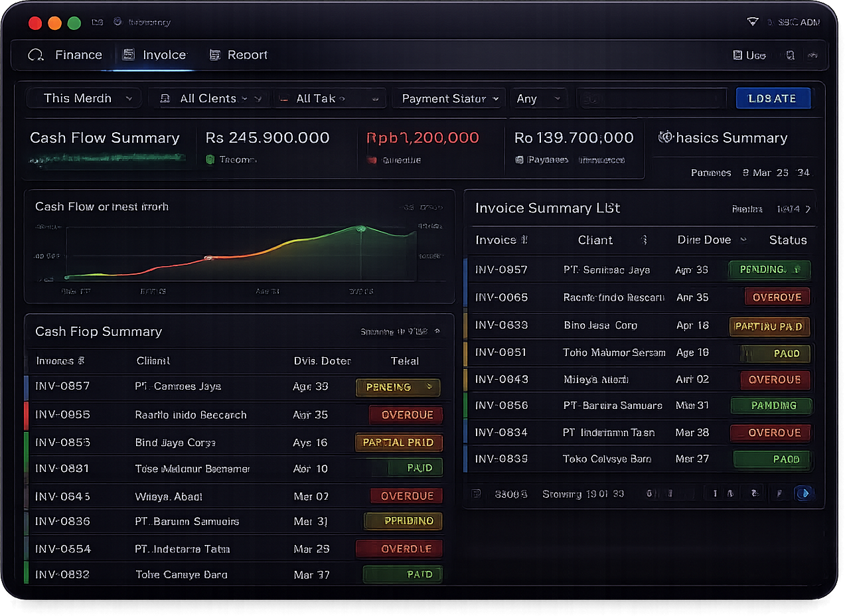Open the Payment Status dropdown
This screenshot has width=845, height=616.
tap(448, 98)
